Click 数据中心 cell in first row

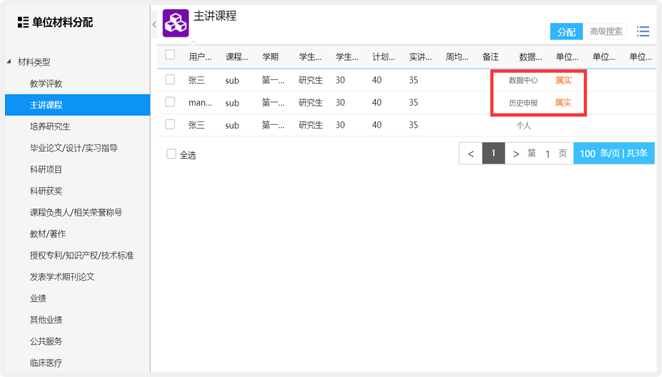click(523, 80)
